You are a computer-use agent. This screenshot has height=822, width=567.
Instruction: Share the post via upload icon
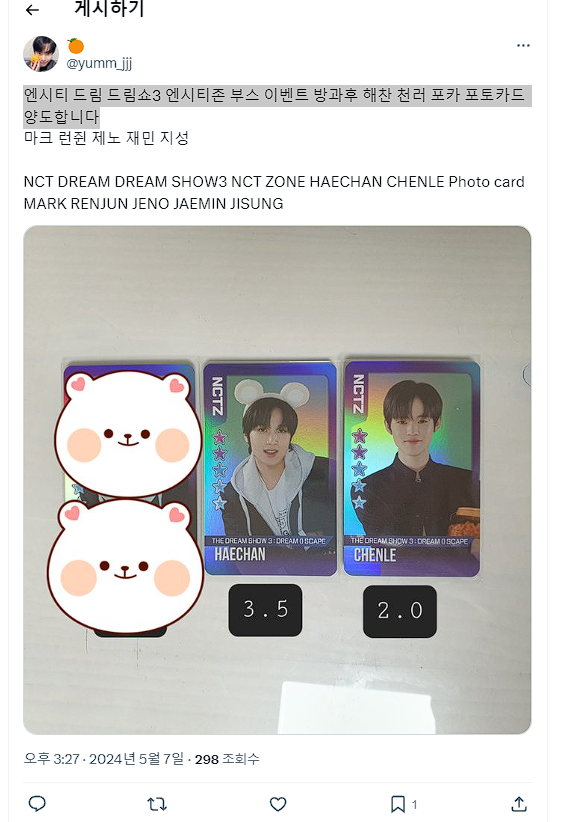518,804
